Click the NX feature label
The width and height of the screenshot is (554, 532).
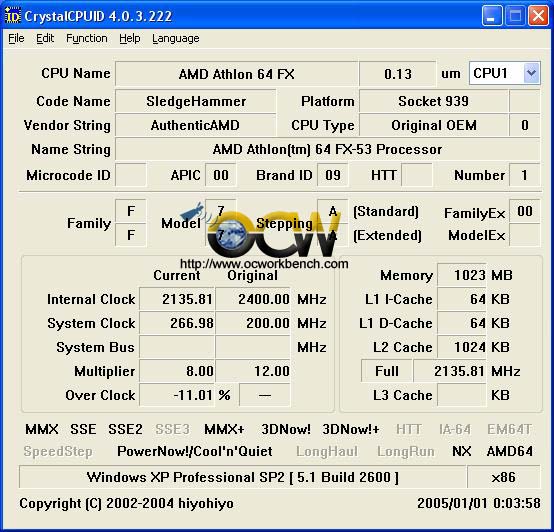point(461,451)
